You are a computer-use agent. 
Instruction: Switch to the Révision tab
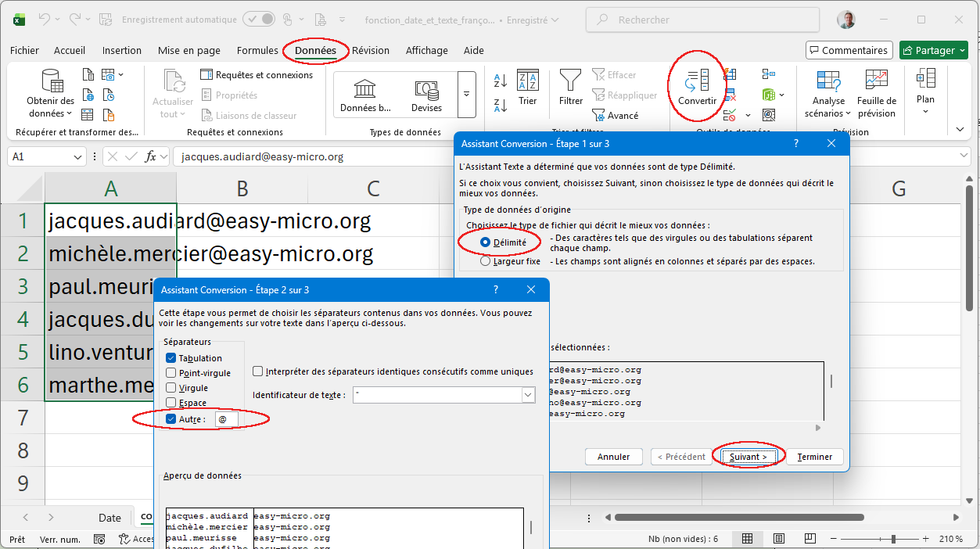pyautogui.click(x=371, y=51)
